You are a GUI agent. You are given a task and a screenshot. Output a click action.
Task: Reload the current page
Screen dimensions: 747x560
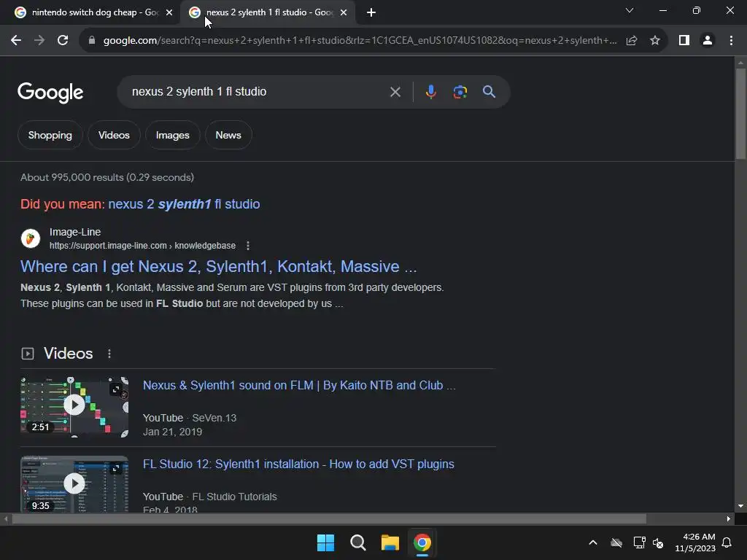click(x=63, y=41)
